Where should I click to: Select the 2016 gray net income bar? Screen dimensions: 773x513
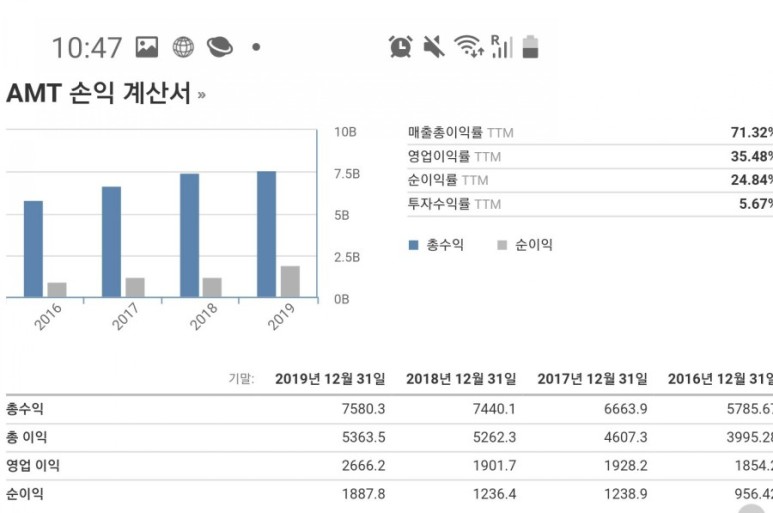pyautogui.click(x=57, y=290)
